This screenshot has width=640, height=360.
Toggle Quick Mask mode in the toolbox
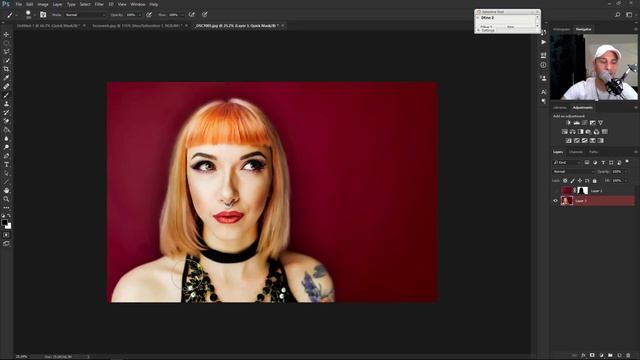click(x=6, y=235)
